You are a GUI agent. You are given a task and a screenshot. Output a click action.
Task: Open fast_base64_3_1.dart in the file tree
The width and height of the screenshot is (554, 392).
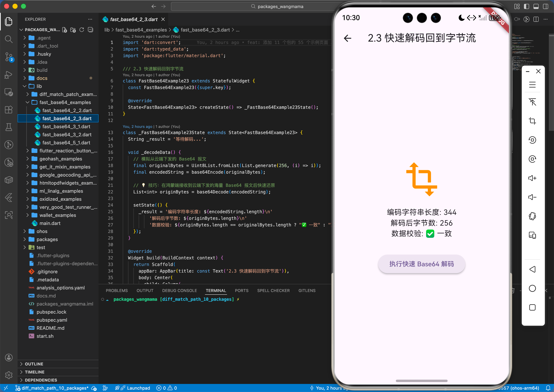(66, 126)
